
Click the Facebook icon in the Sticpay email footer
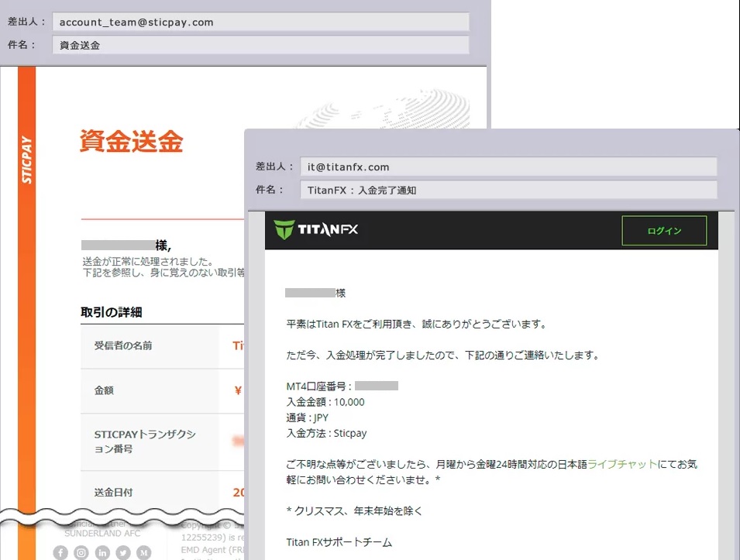coord(60,552)
